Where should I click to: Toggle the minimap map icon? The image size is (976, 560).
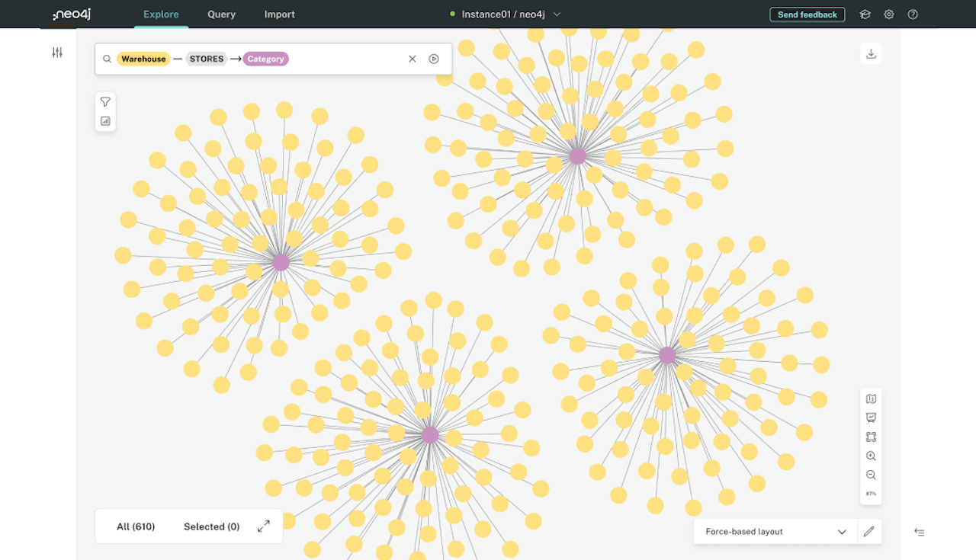tap(871, 398)
